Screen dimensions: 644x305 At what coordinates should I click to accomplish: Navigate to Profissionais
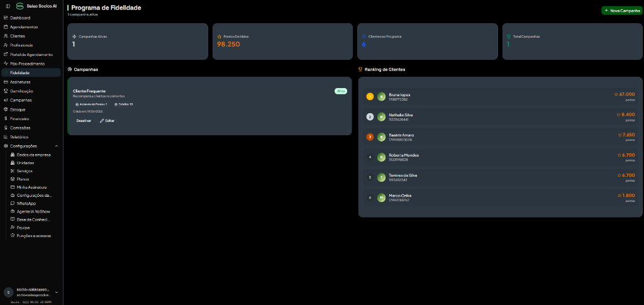31,45
